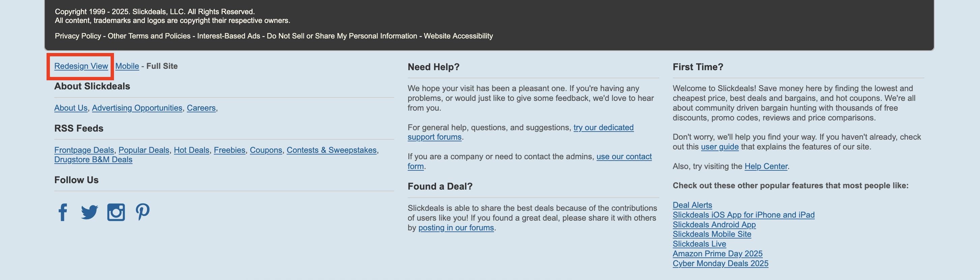Image resolution: width=980 pixels, height=280 pixels.
Task: Open the Instagram camera icon
Action: [x=116, y=212]
